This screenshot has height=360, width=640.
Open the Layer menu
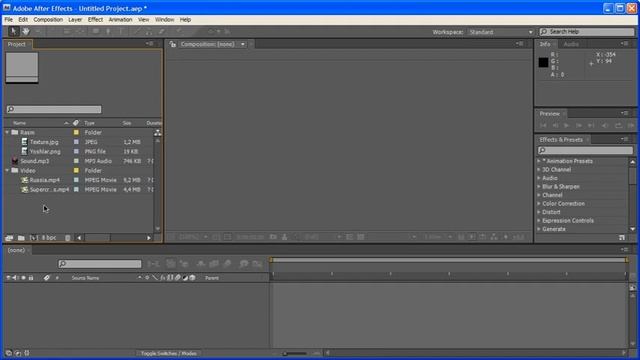[75, 20]
